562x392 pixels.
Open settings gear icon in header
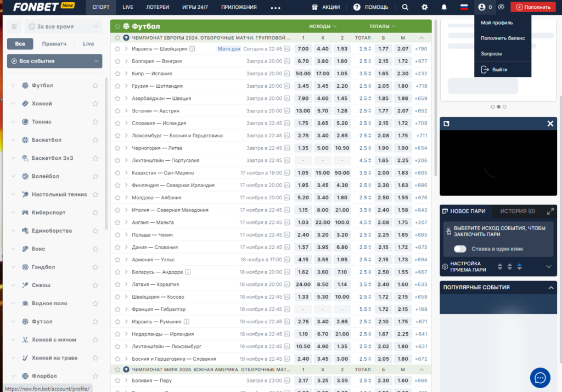pos(425,7)
